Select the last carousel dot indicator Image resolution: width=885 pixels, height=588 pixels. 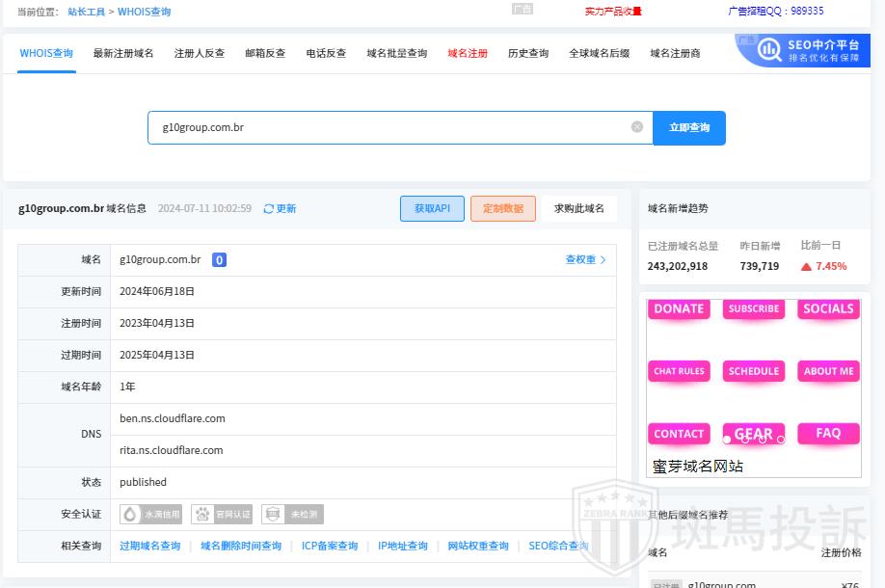click(x=781, y=440)
